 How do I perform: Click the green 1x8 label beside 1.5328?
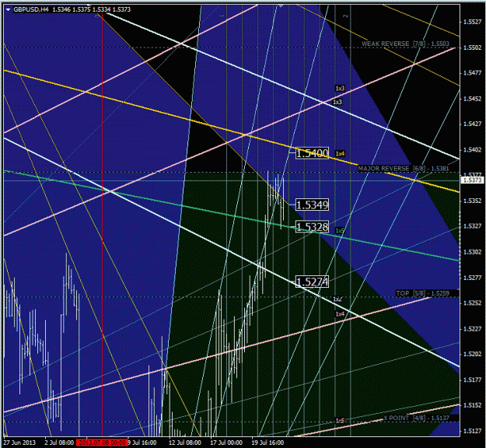coord(340,230)
